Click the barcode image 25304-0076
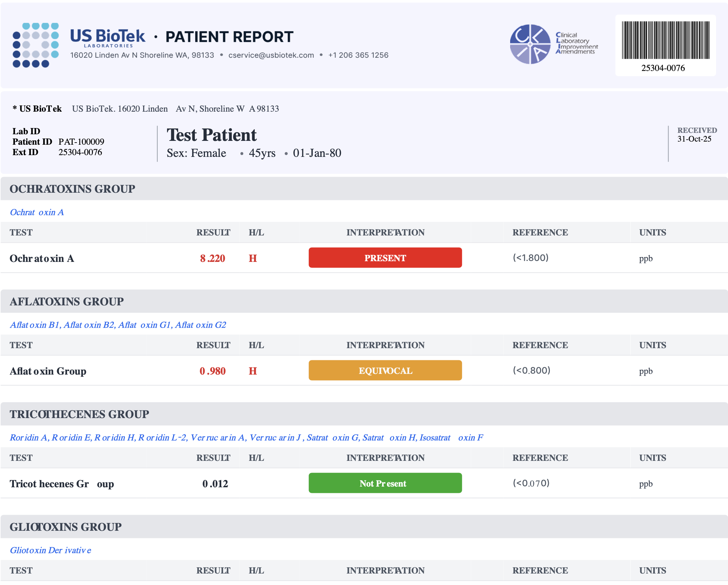The height and width of the screenshot is (585, 728). [665, 40]
